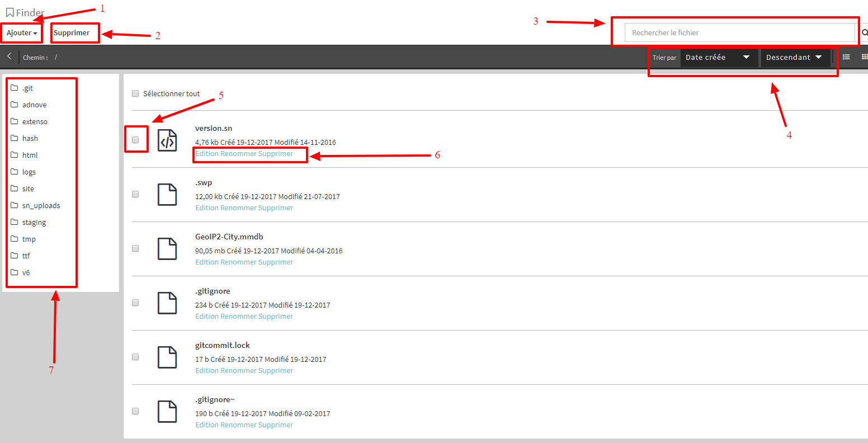This screenshot has width=868, height=443.
Task: Open the Descendant order dropdown
Action: pos(795,57)
